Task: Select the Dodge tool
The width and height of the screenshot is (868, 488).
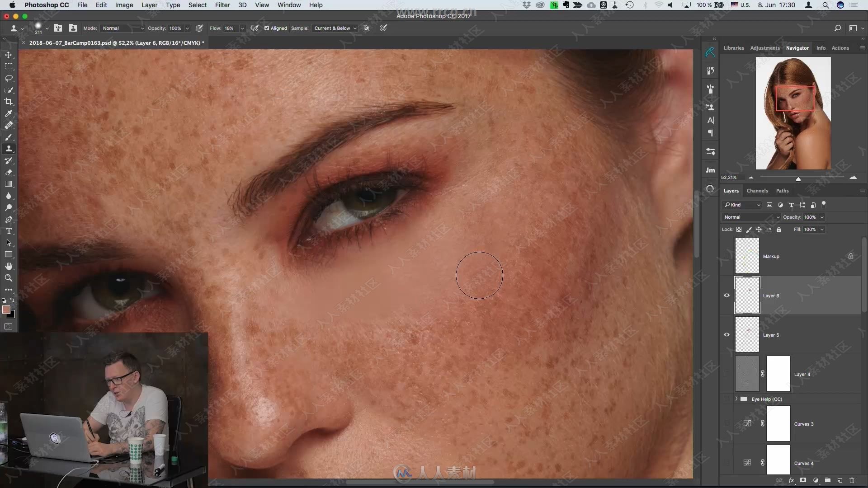Action: [x=9, y=207]
